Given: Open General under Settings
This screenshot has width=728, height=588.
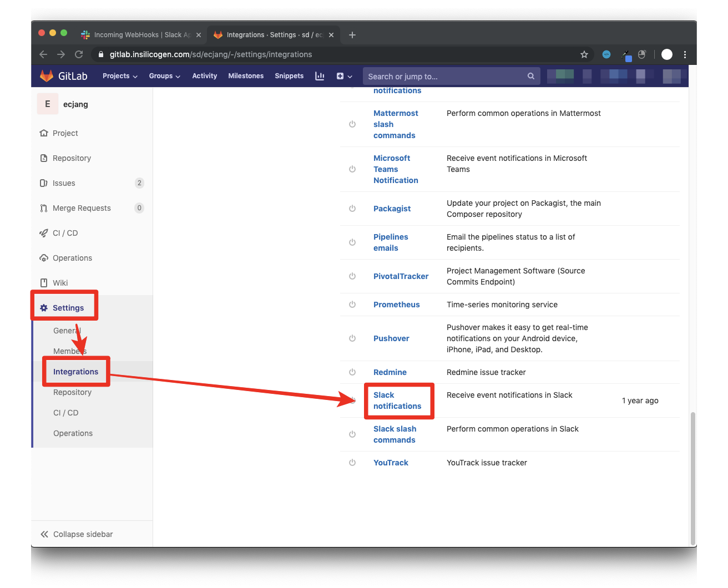Looking at the screenshot, I should click(x=67, y=331).
